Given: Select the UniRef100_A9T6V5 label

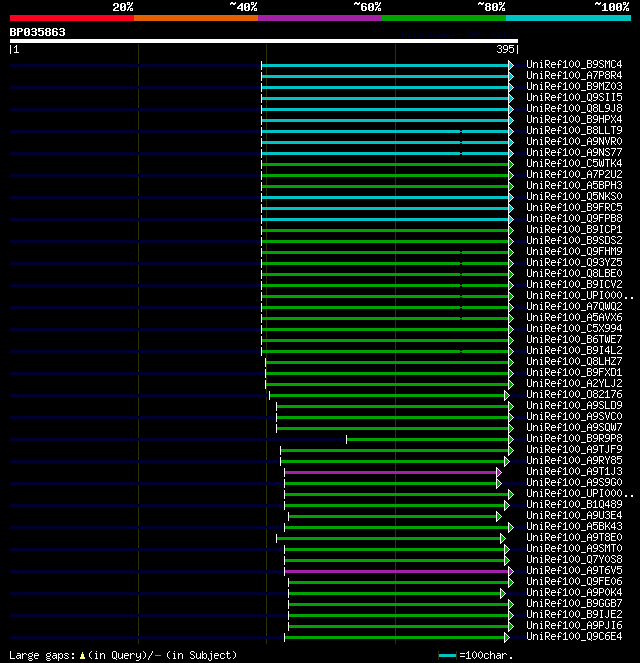Looking at the screenshot, I should 574,570.
